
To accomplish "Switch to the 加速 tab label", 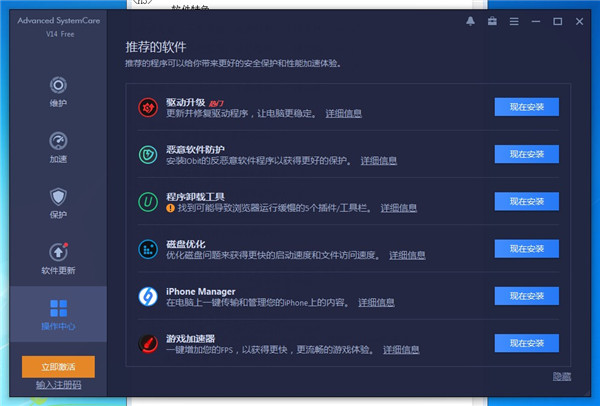I will point(58,159).
